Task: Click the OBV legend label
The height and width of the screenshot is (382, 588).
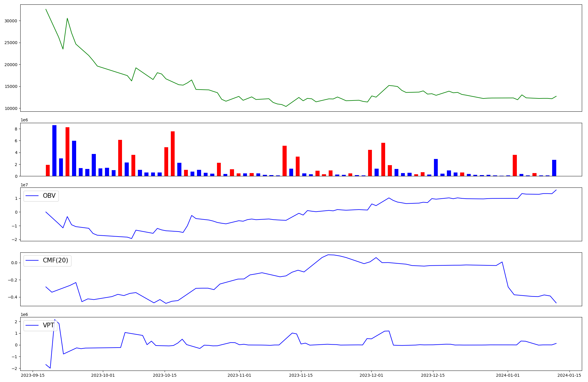Action: pos(49,196)
